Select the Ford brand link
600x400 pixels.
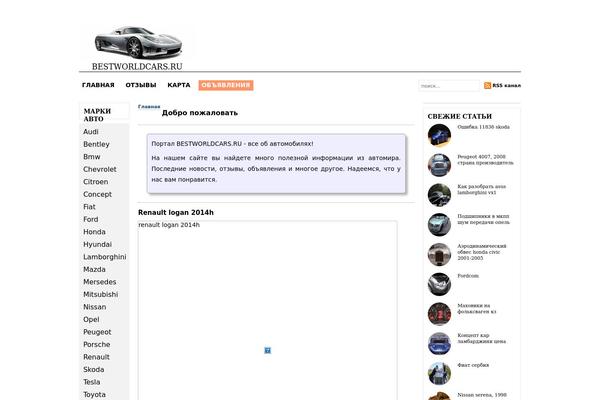91,219
